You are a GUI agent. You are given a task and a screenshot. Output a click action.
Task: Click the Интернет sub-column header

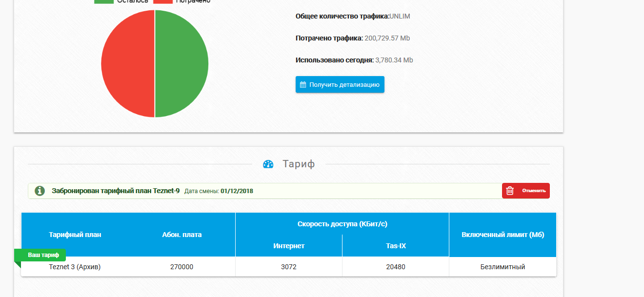click(x=289, y=246)
